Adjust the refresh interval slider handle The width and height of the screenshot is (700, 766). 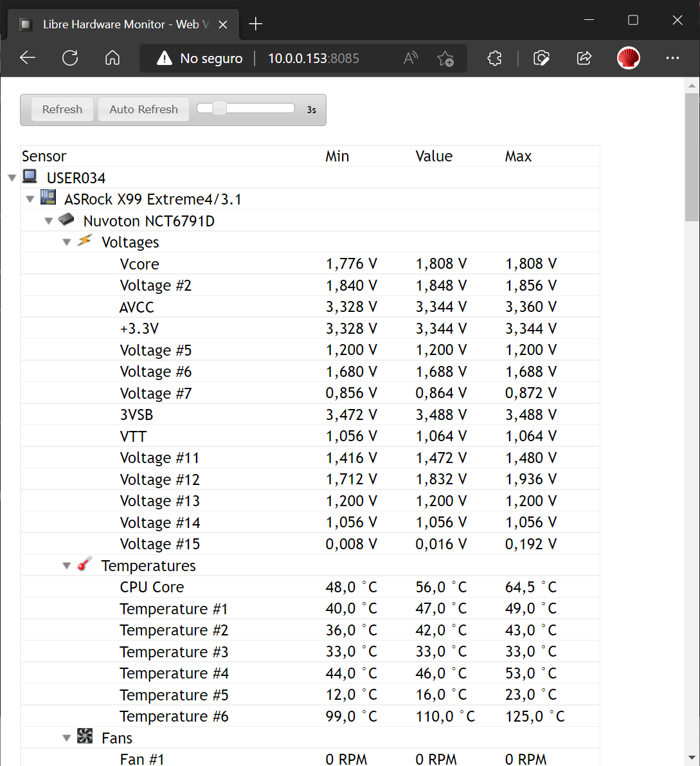[x=220, y=108]
